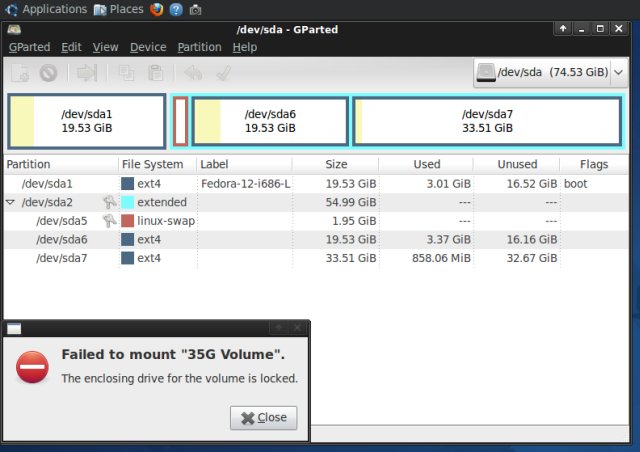Collapse the /dev/sda2 extended partition tree
640x452 pixels.
[11, 202]
